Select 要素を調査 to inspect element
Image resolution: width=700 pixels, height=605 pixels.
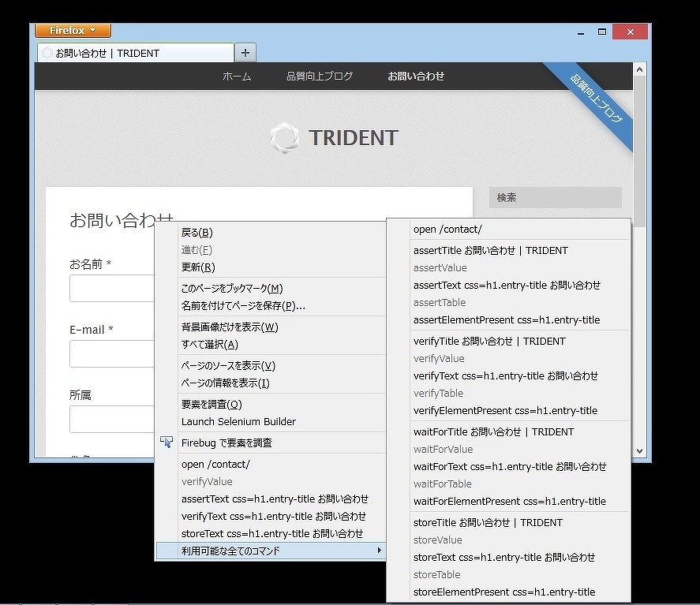(x=211, y=404)
